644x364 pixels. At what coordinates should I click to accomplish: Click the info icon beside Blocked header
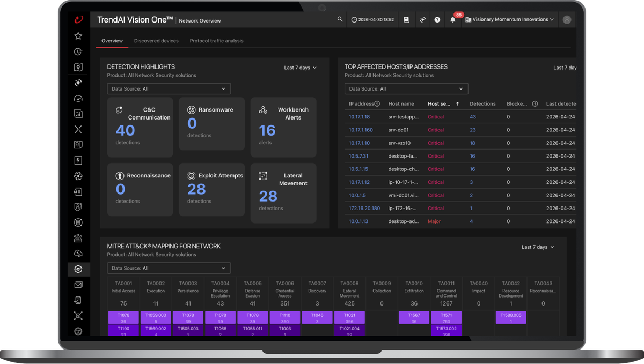click(535, 104)
